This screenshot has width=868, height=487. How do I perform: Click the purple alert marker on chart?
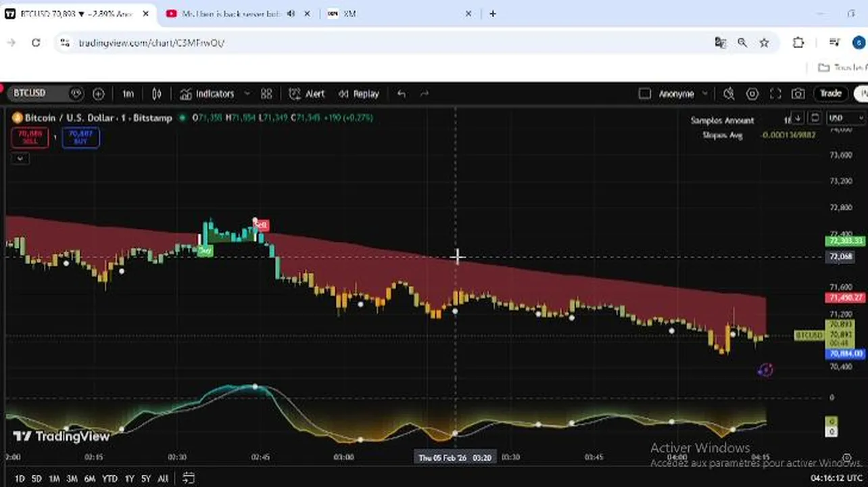(x=765, y=369)
